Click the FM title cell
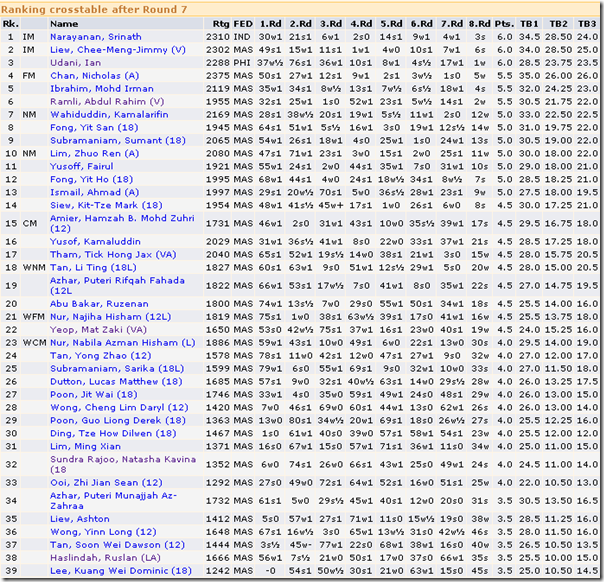This screenshot has height=582, width=604. coord(29,76)
